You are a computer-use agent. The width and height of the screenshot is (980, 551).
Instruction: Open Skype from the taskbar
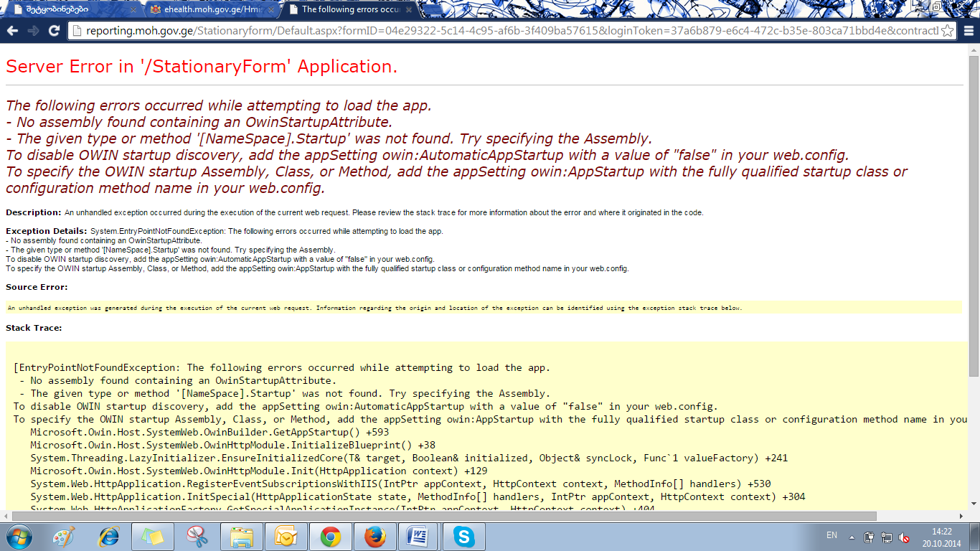coord(463,537)
